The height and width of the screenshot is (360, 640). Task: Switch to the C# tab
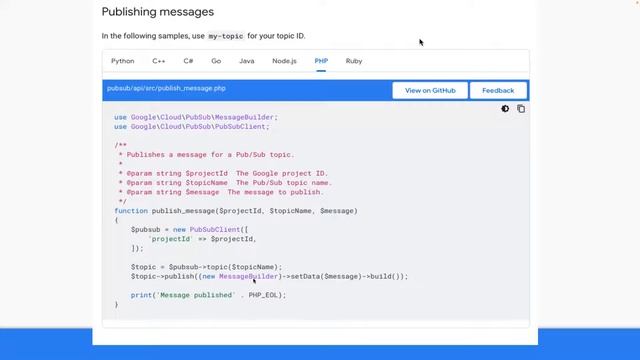pyautogui.click(x=188, y=61)
